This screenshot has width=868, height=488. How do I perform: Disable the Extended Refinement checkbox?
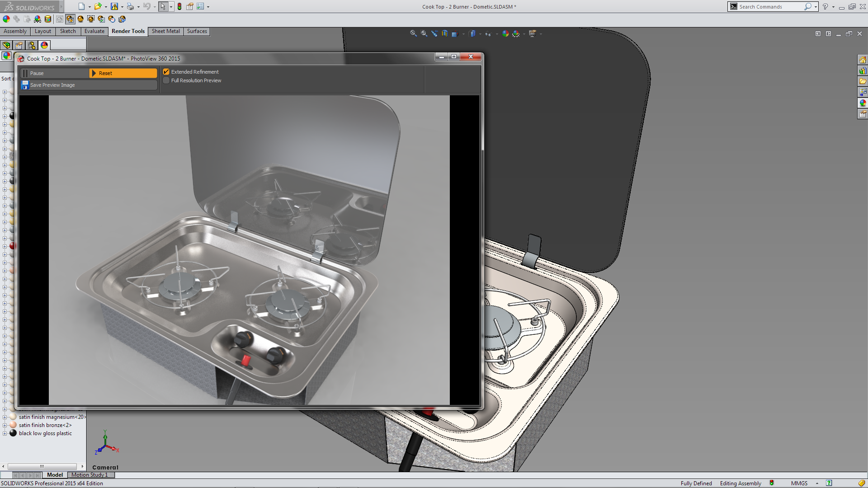[x=166, y=72]
